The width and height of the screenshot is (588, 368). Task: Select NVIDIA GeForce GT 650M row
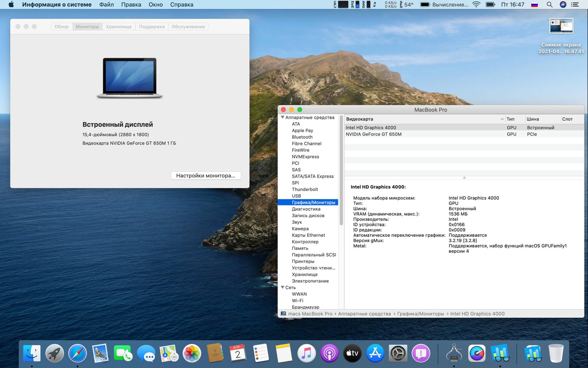(464, 134)
